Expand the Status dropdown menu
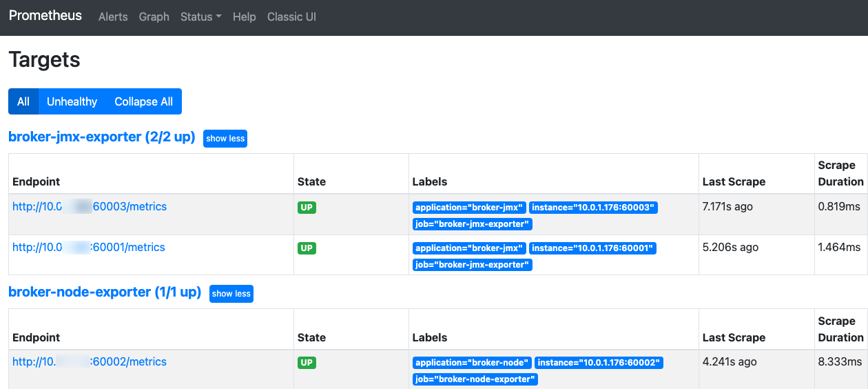 tap(200, 17)
